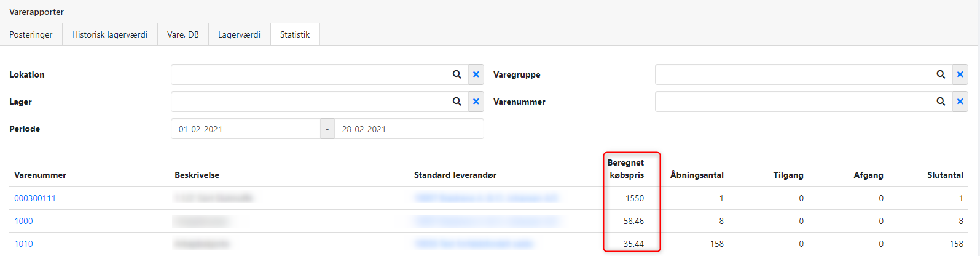
Task: Open item number 1000 link
Action: [x=23, y=221]
